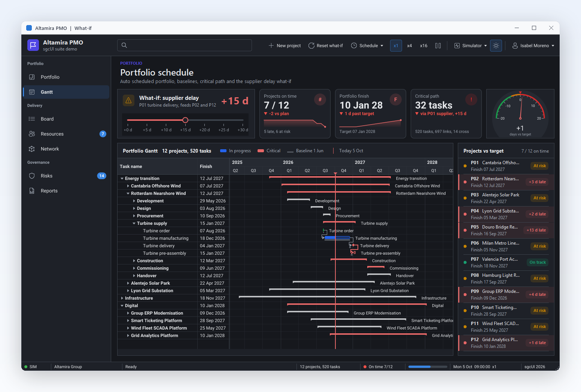Open Risks in the sidebar

pyautogui.click(x=66, y=176)
